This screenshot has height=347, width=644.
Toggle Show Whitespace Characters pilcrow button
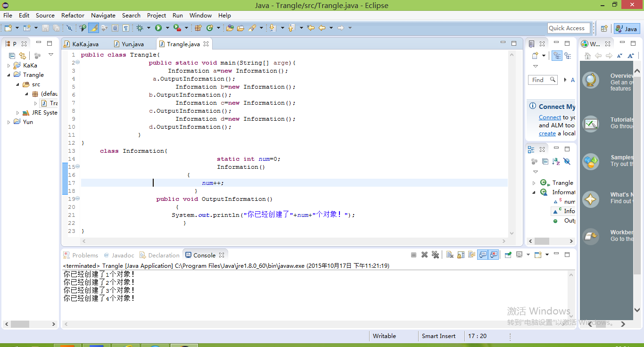(x=126, y=28)
